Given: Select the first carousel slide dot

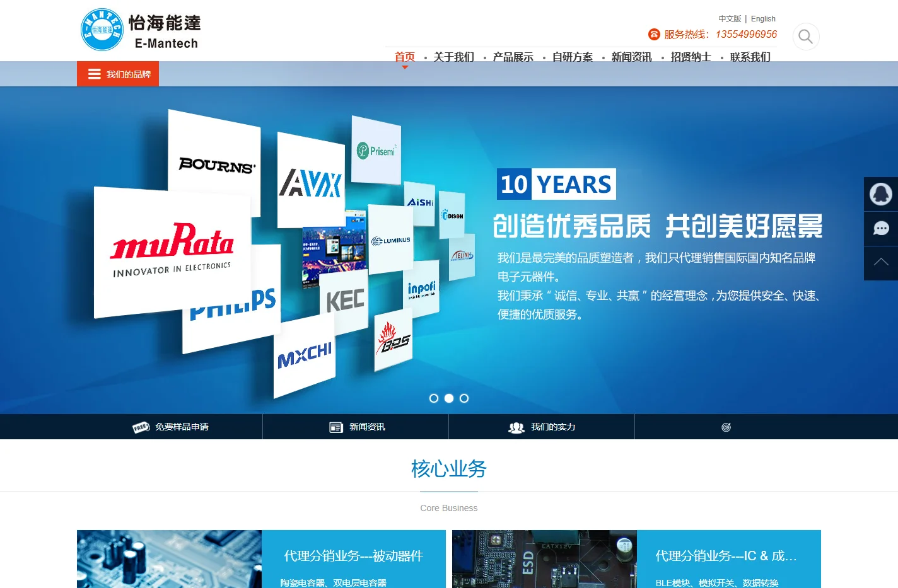Looking at the screenshot, I should 434,398.
